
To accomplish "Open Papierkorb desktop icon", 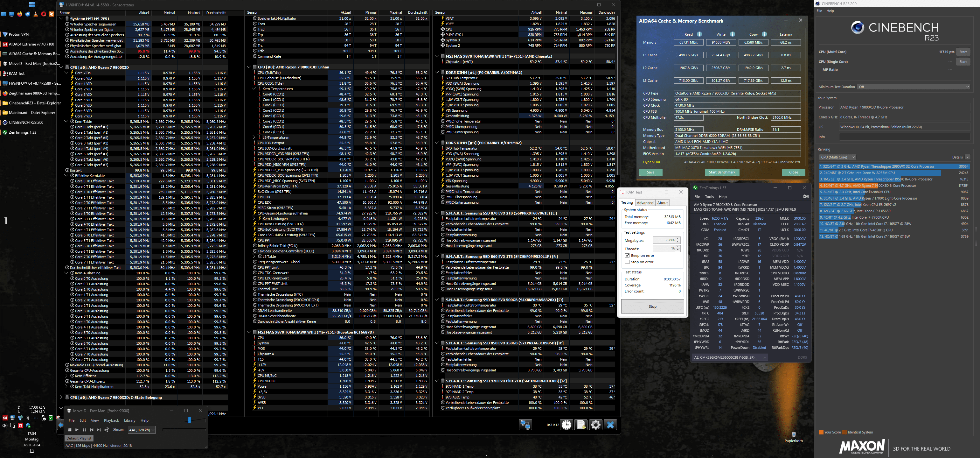I will pyautogui.click(x=794, y=437).
